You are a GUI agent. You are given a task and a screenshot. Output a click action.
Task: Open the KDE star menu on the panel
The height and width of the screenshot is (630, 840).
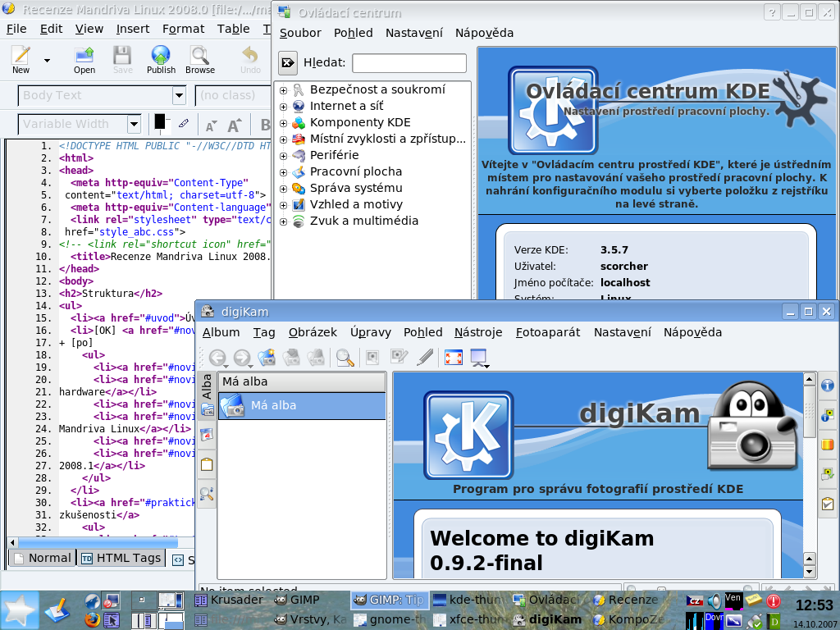[20, 610]
